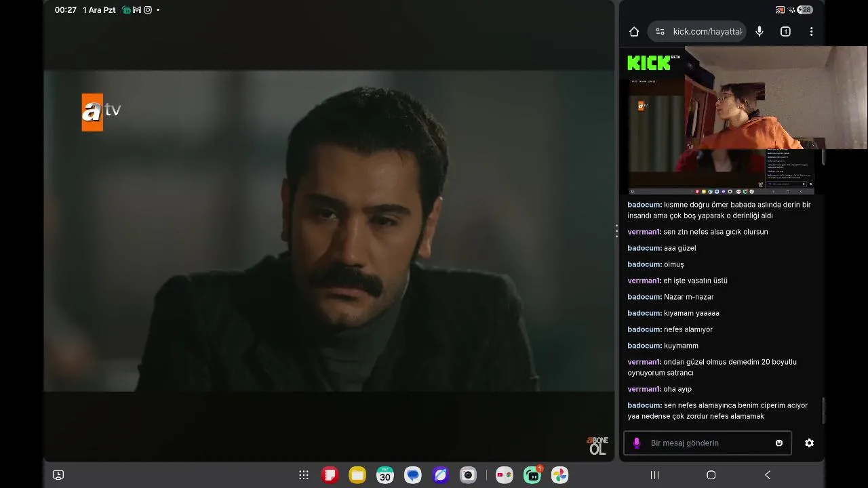Launch the Samsung Internet browser icon
The width and height of the screenshot is (868, 488).
click(441, 475)
